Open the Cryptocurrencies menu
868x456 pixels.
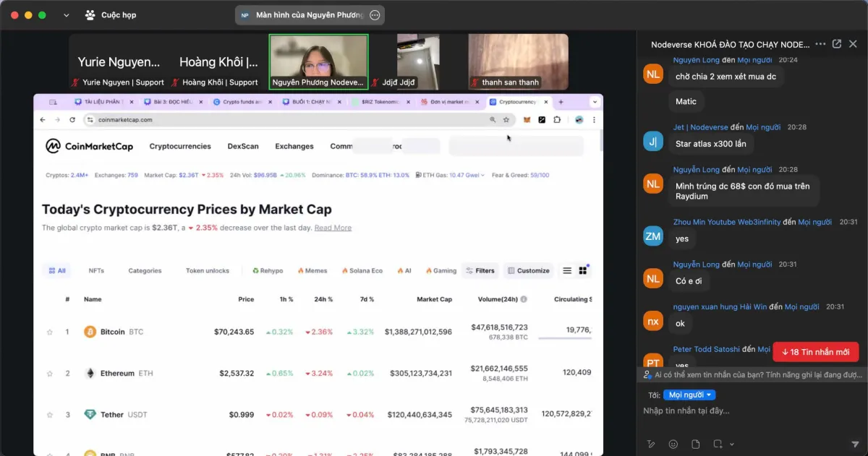180,146
